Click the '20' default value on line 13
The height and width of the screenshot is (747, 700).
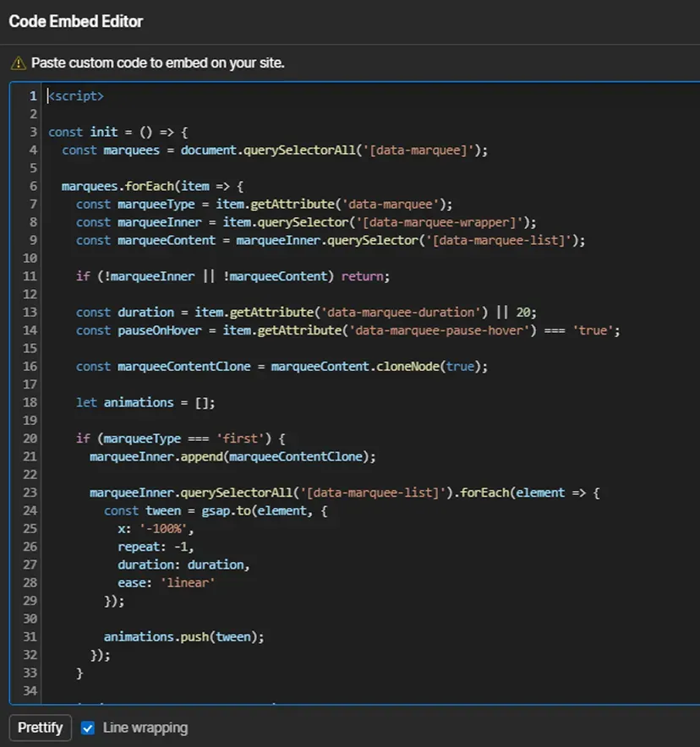[523, 313]
